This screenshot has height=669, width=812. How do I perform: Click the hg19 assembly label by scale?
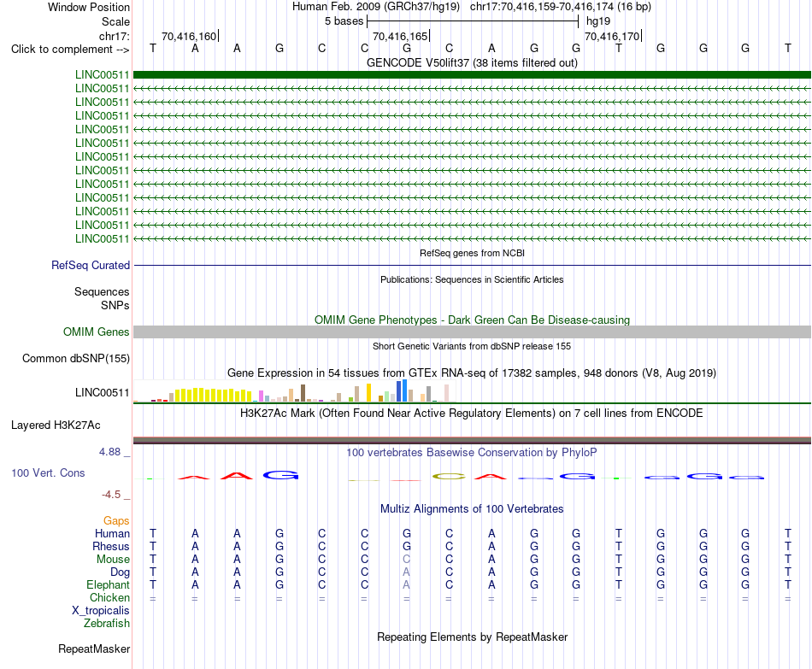[x=598, y=21]
